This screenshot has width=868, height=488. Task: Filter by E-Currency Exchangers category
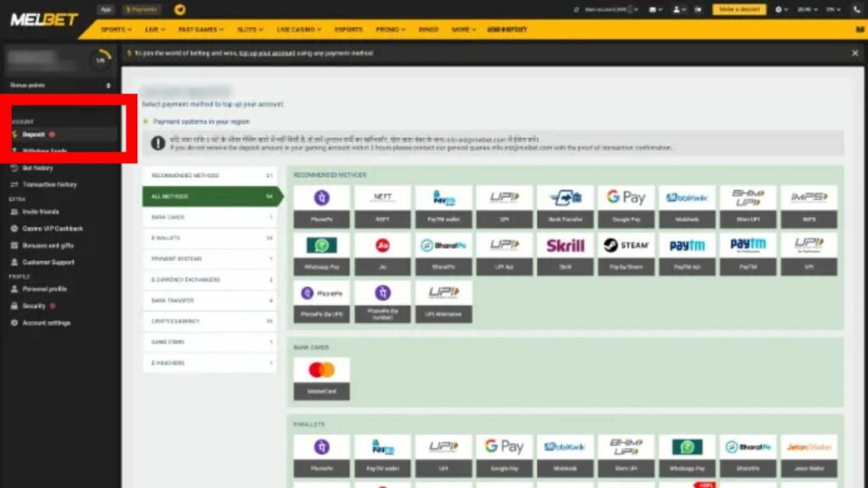[210, 280]
